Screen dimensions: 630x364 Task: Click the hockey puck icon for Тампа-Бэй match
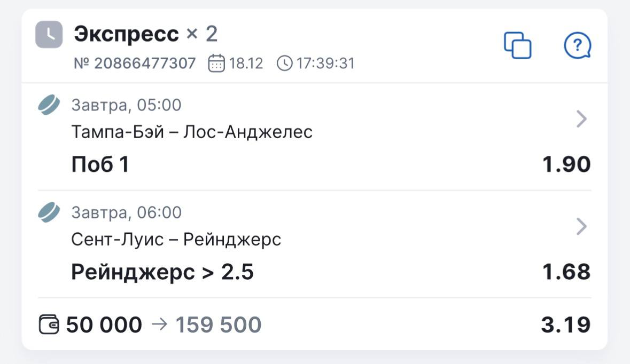49,105
